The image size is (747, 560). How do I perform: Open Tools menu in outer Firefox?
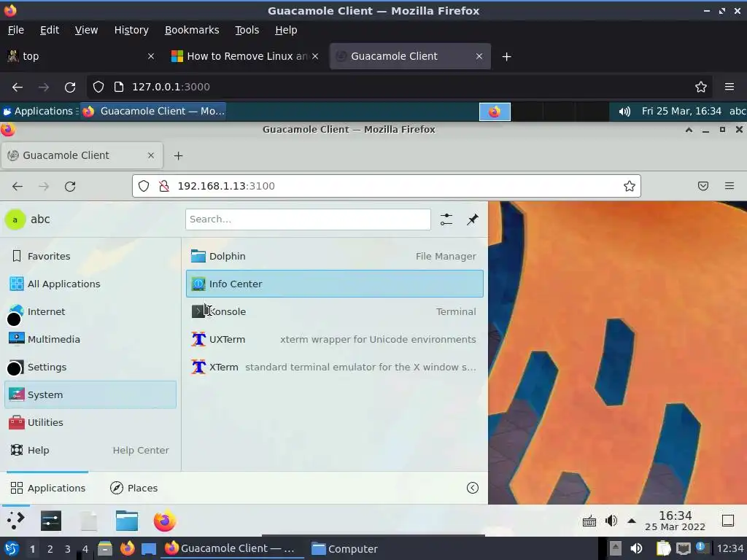pyautogui.click(x=247, y=30)
